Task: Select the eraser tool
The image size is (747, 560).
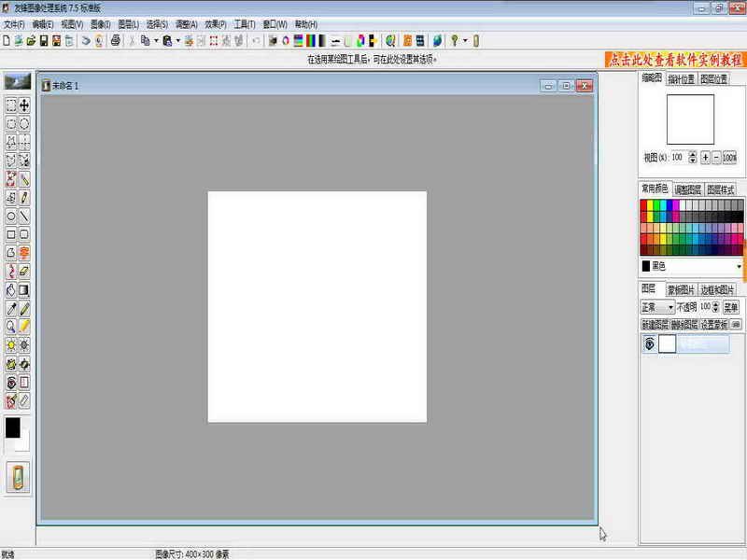Action: coord(24,272)
